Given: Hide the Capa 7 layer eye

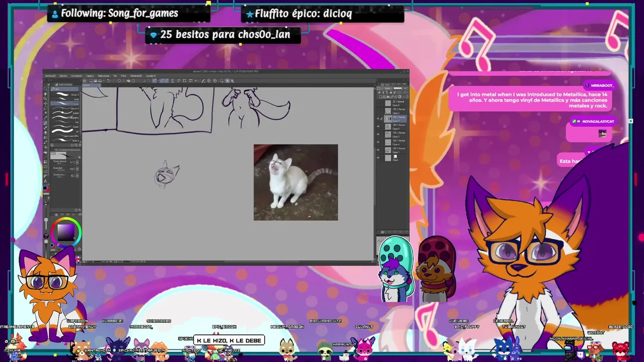Looking at the screenshot, I should 378,119.
